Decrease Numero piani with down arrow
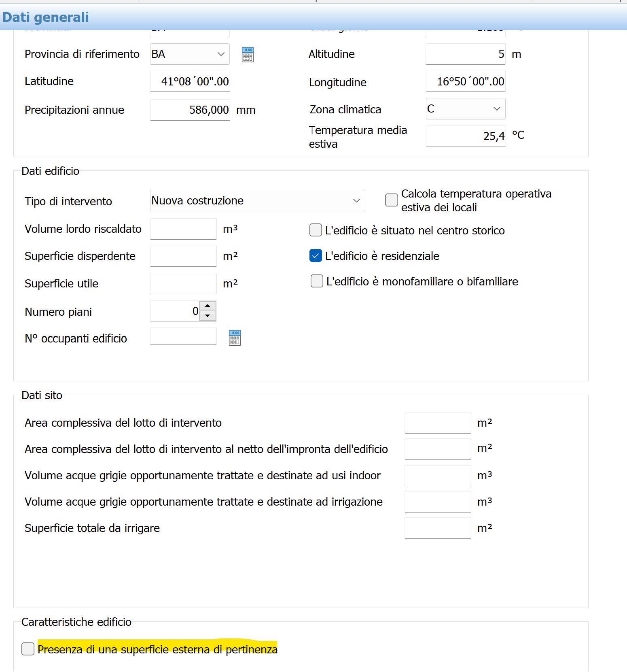This screenshot has height=672, width=627. tap(208, 316)
